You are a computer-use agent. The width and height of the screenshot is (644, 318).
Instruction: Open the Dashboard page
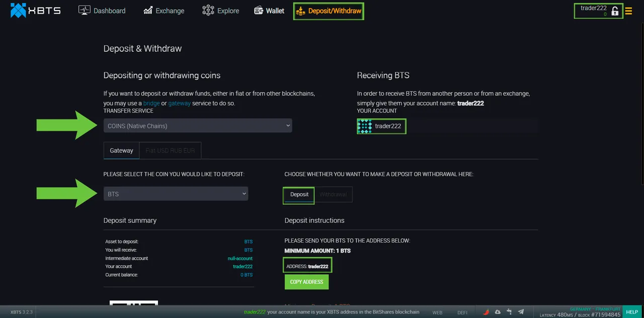102,11
